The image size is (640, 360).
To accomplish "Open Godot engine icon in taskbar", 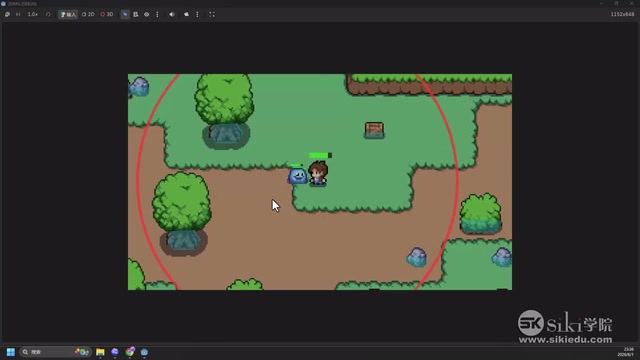I will point(144,352).
